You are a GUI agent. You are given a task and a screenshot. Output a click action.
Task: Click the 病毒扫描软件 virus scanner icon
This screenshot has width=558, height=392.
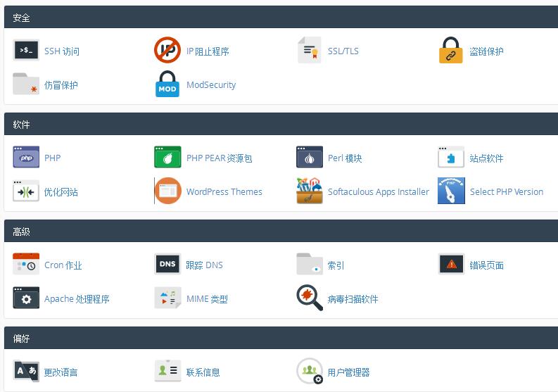[310, 298]
